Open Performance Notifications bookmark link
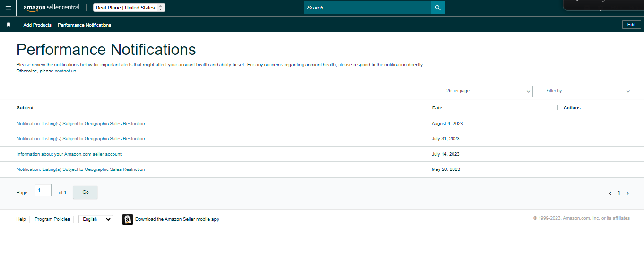Image resolution: width=644 pixels, height=267 pixels. [x=84, y=25]
